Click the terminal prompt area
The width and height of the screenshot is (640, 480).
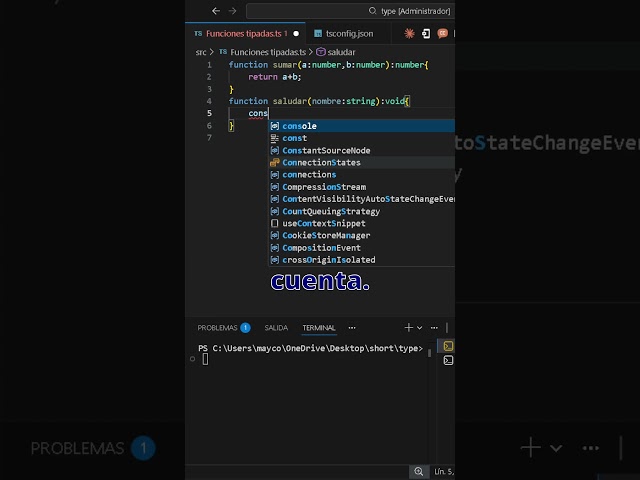310,348
